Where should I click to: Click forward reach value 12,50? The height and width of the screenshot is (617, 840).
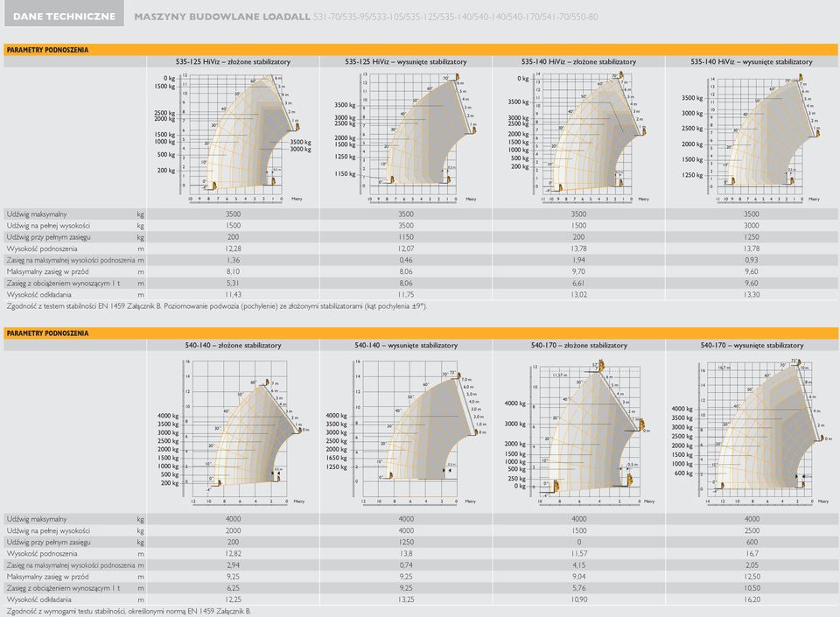point(752,576)
